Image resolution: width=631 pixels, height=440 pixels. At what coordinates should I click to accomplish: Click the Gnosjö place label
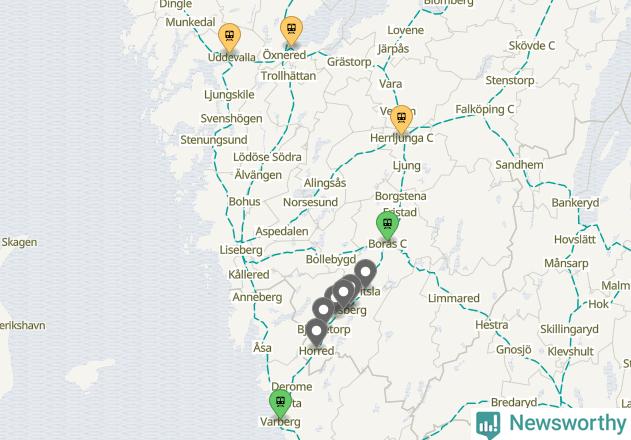point(513,349)
